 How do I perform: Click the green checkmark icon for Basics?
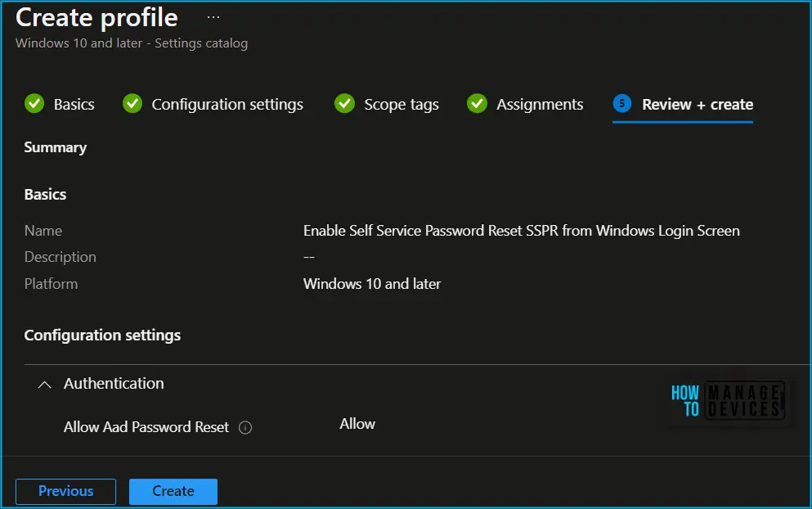[x=34, y=104]
